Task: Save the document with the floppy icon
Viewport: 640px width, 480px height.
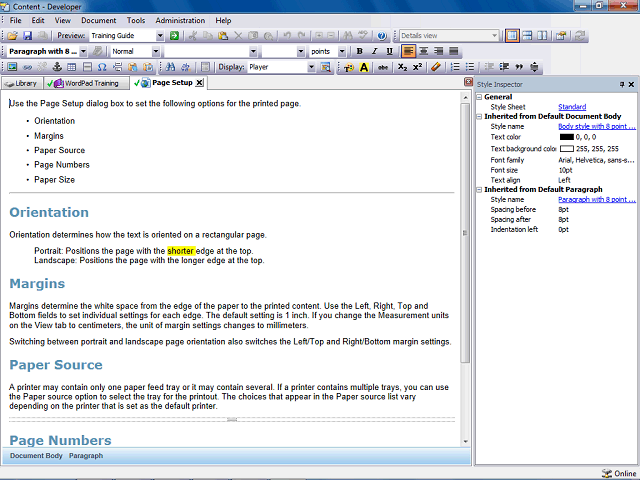Action: pyautogui.click(x=27, y=36)
